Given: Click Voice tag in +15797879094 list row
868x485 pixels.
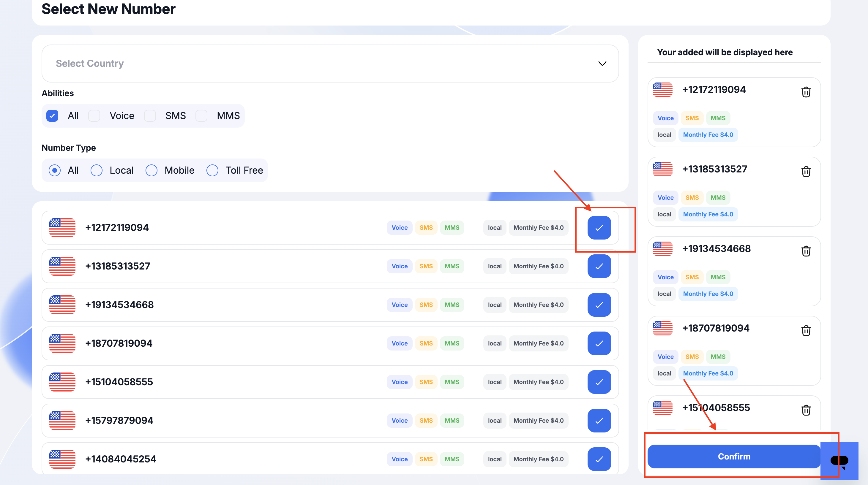Looking at the screenshot, I should tap(399, 420).
